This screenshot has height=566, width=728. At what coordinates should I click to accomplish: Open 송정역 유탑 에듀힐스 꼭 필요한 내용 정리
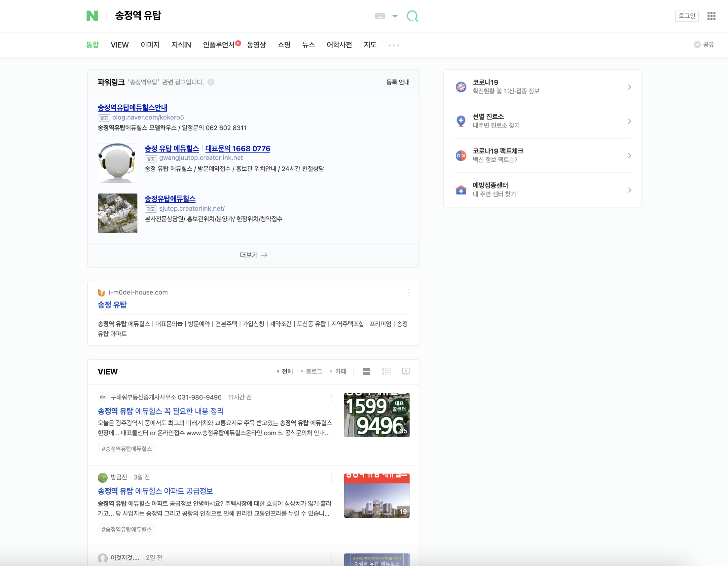(x=160, y=411)
